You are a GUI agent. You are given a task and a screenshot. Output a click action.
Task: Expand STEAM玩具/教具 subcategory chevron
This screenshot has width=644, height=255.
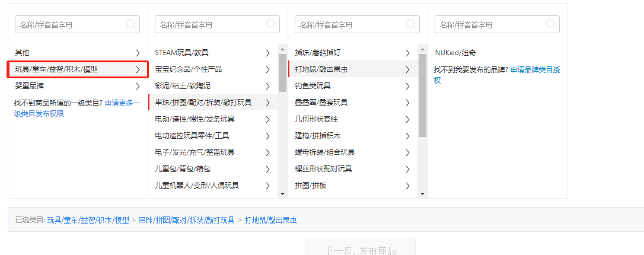point(268,53)
